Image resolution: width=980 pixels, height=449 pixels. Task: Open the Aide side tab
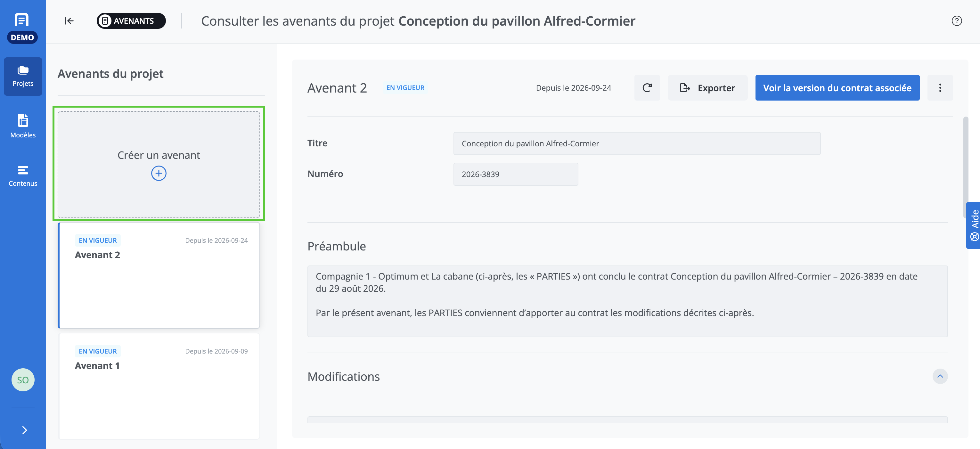(973, 226)
